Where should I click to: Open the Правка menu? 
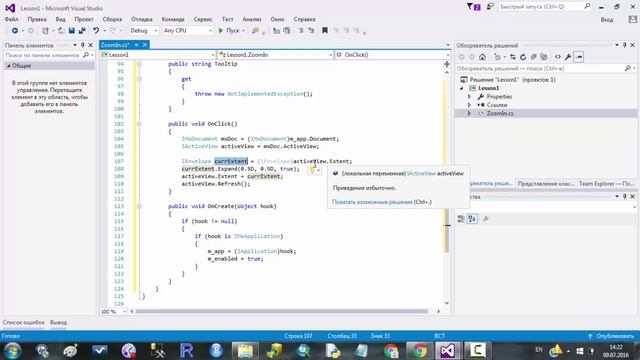point(37,19)
